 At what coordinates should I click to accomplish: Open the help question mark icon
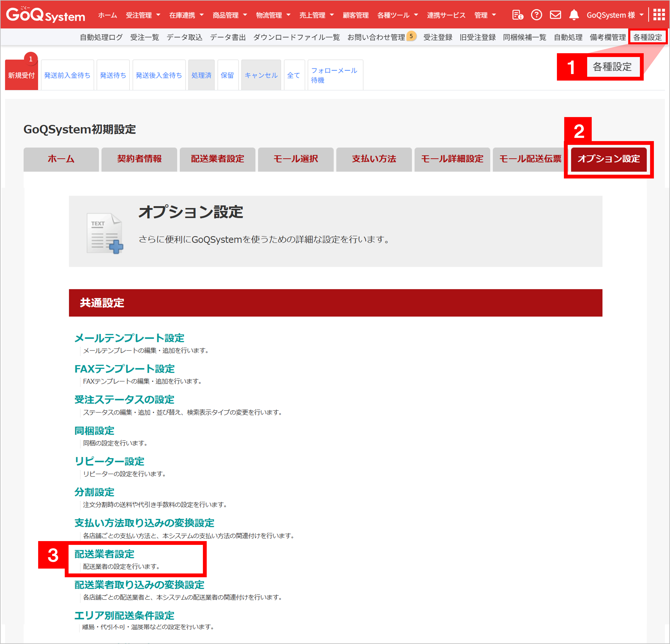tap(536, 15)
